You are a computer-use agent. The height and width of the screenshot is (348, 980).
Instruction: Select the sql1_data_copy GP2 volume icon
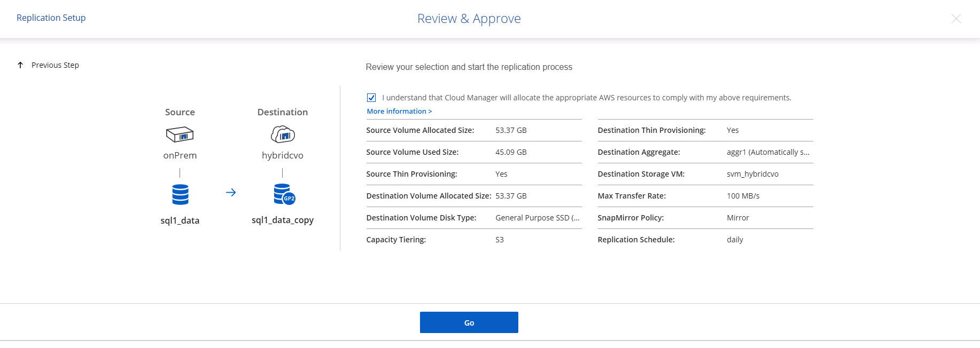tap(284, 194)
